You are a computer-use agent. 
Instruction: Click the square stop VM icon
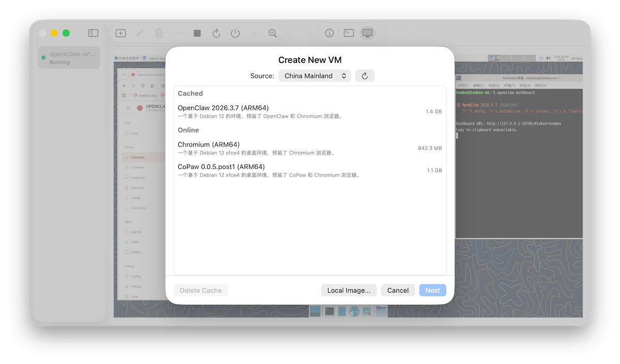[197, 33]
